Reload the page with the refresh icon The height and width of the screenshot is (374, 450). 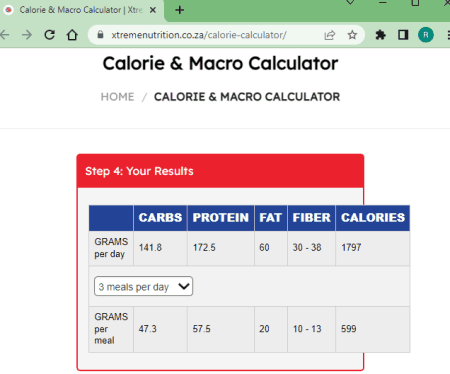tap(50, 35)
